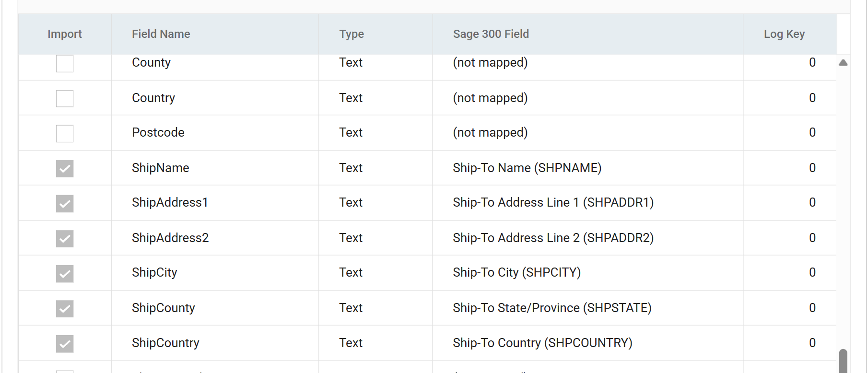Click the Type cell for ShipName
This screenshot has height=373, width=868.
coord(375,168)
